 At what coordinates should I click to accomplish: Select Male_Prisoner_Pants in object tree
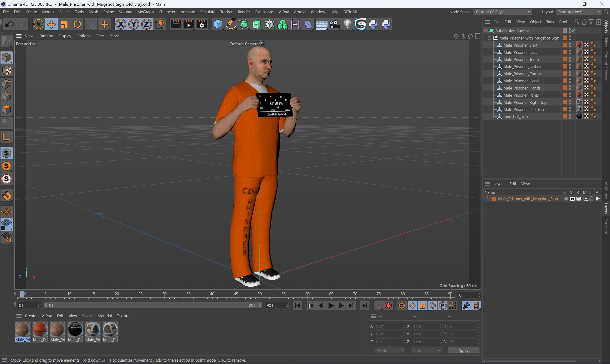tap(521, 95)
